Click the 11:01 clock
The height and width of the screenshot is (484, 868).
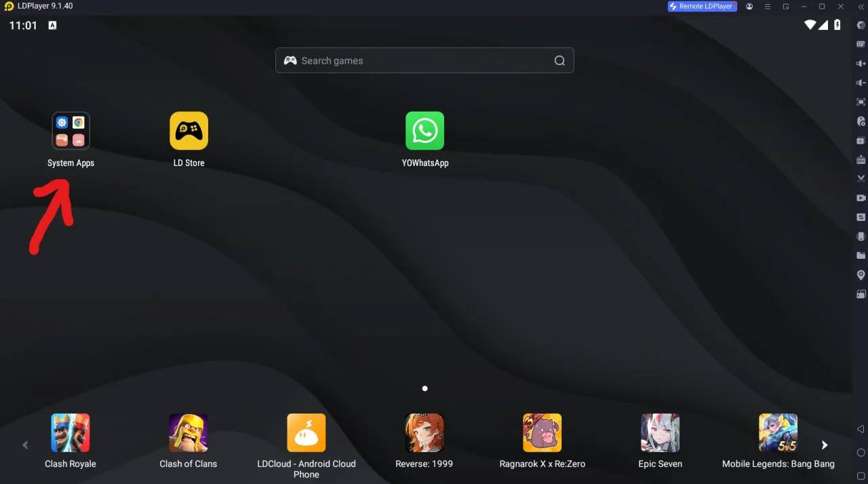pyautogui.click(x=23, y=25)
